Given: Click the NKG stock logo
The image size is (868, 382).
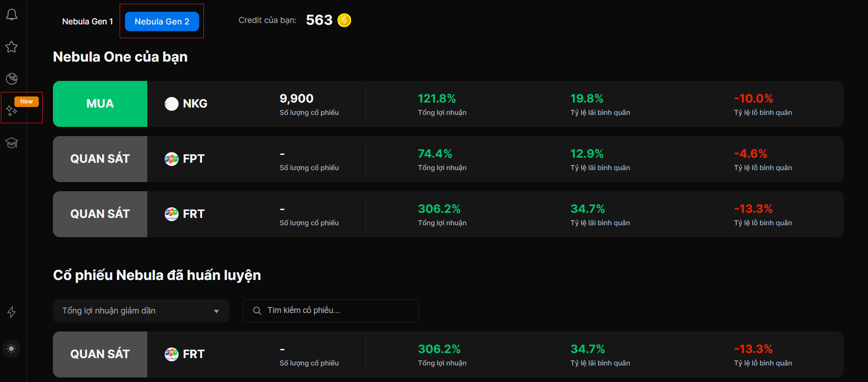Looking at the screenshot, I should point(172,104).
